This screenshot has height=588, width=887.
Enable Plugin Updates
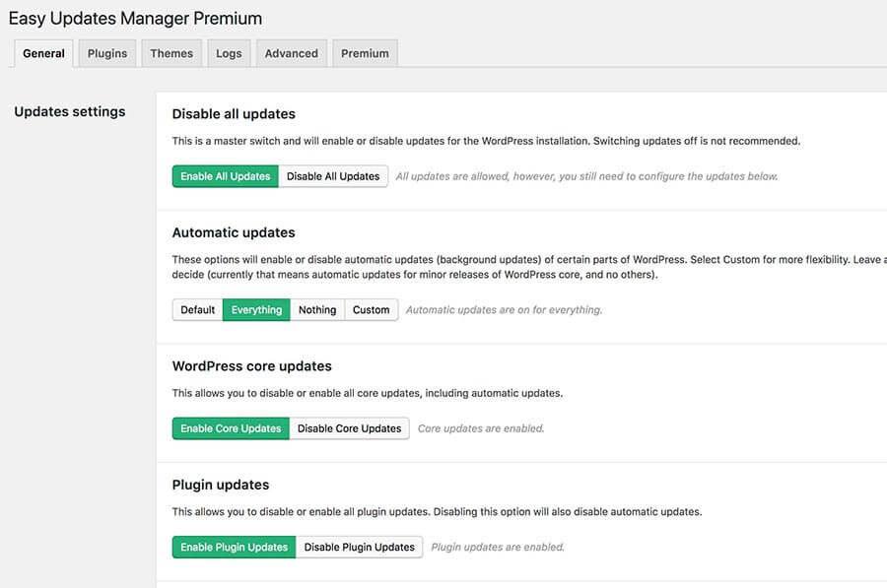(234, 547)
